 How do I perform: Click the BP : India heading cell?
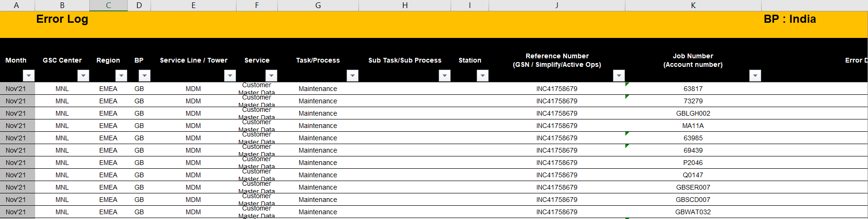789,19
